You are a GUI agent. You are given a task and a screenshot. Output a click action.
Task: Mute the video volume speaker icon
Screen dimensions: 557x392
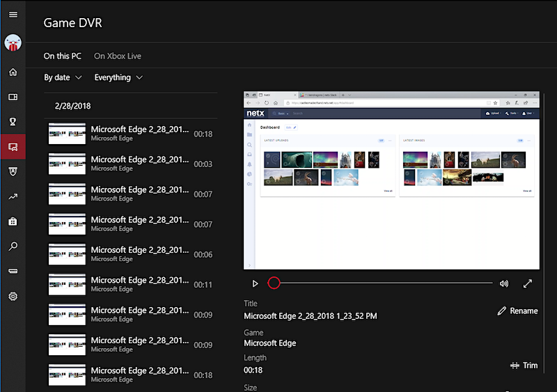pyautogui.click(x=504, y=283)
